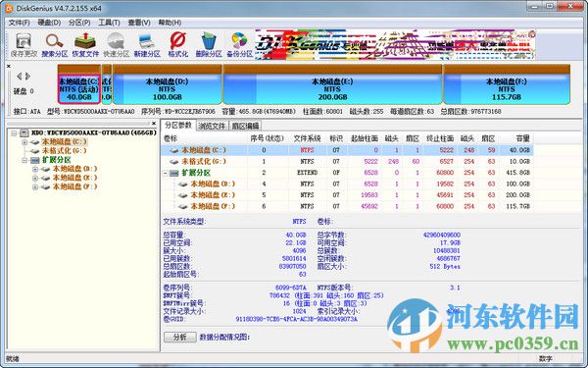
Task: Click the volume GUID value text
Action: coord(296,320)
